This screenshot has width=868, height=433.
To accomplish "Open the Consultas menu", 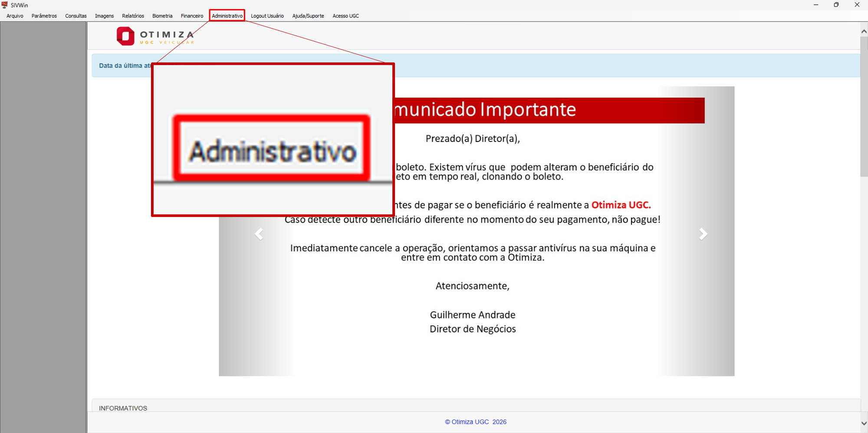I will click(x=76, y=16).
